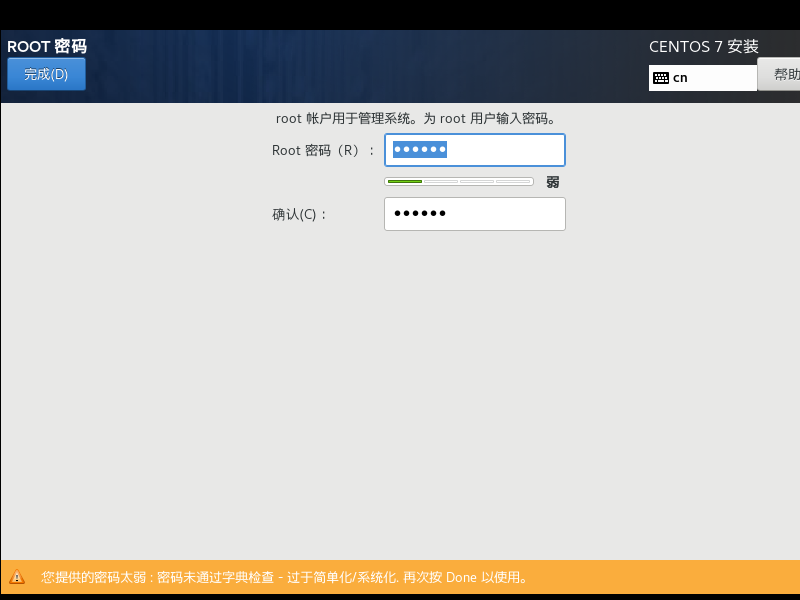800x600 pixels.
Task: Click the 确认(C) label
Action: pos(299,214)
